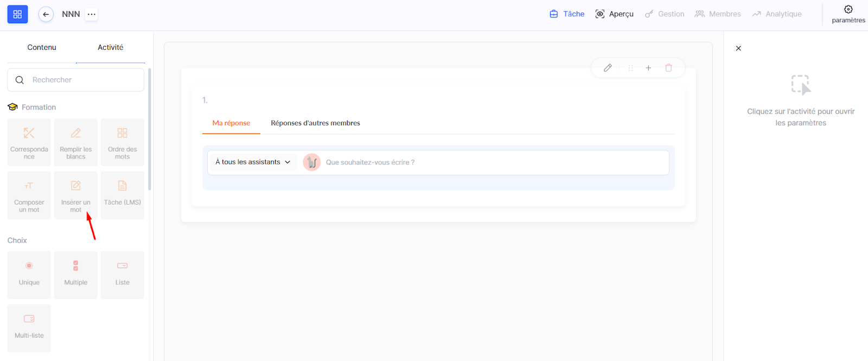This screenshot has width=868, height=361.
Task: Click the plus add icon
Action: (x=648, y=68)
